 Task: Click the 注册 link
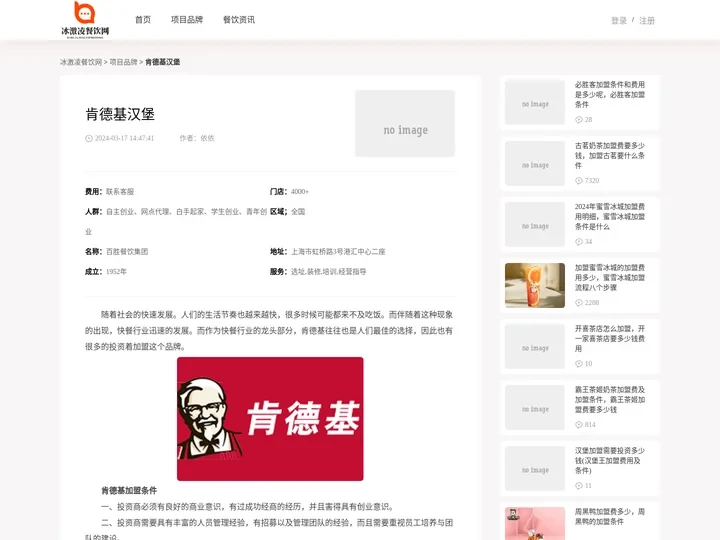tap(647, 21)
